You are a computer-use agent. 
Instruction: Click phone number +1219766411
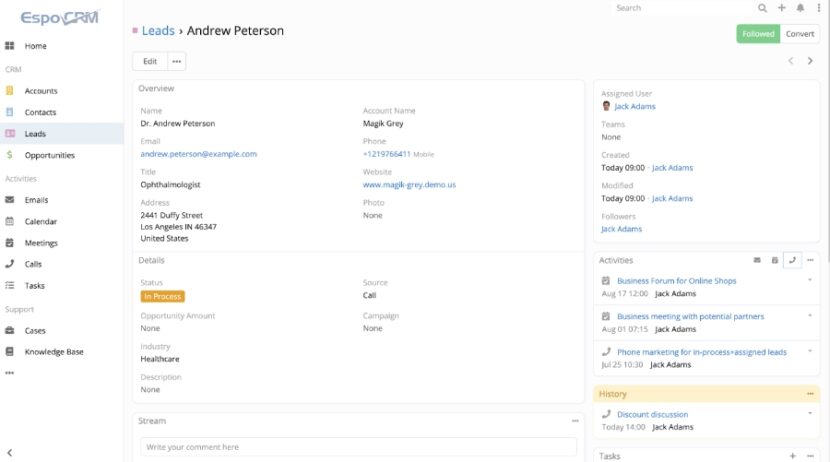point(386,154)
